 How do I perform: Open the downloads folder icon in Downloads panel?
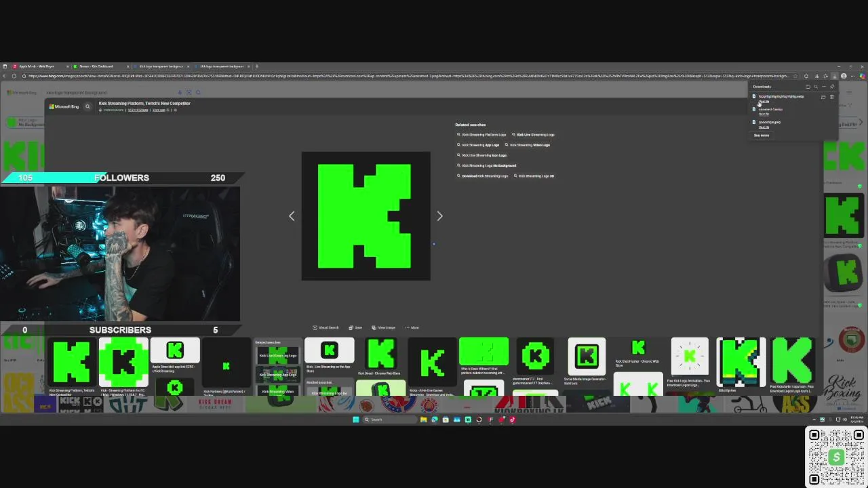pos(808,87)
